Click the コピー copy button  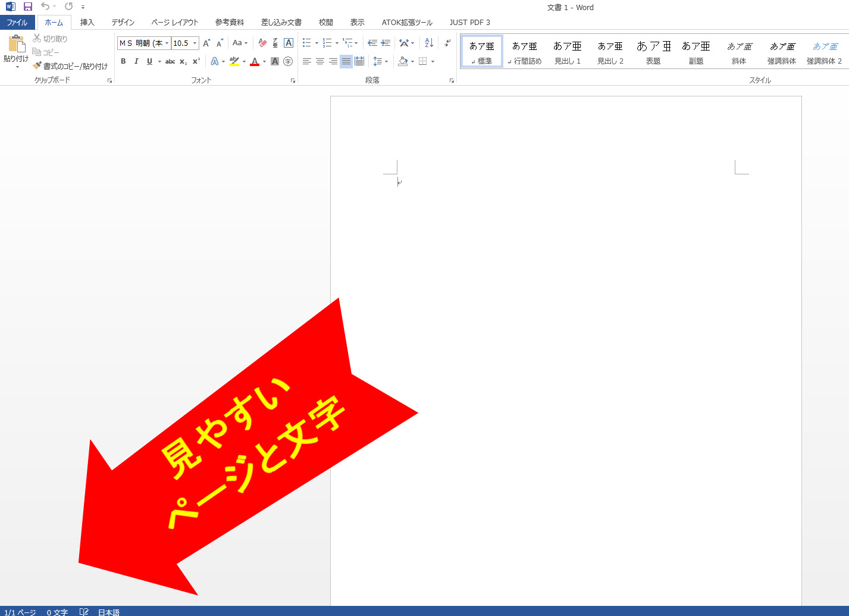point(46,52)
